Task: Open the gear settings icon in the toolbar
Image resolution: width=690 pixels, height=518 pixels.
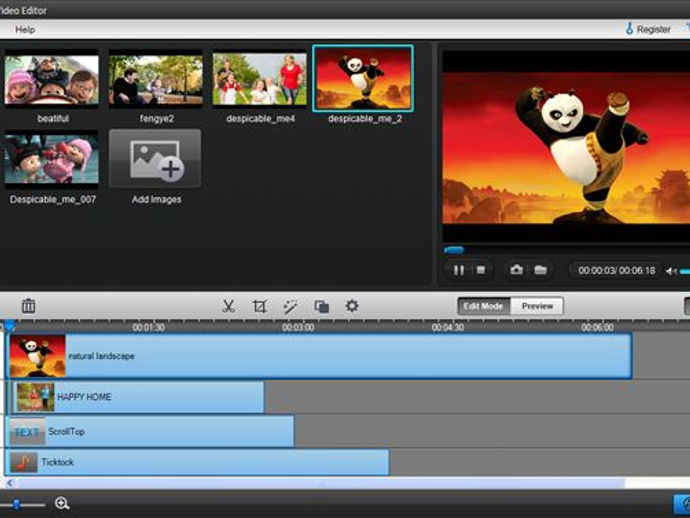Action: click(352, 305)
